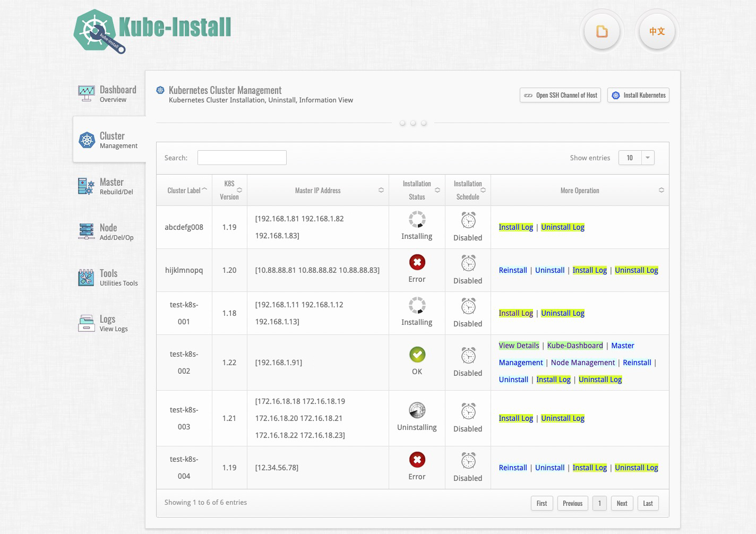
Task: Click the Kubernetes icon beside page title
Action: pyautogui.click(x=160, y=90)
